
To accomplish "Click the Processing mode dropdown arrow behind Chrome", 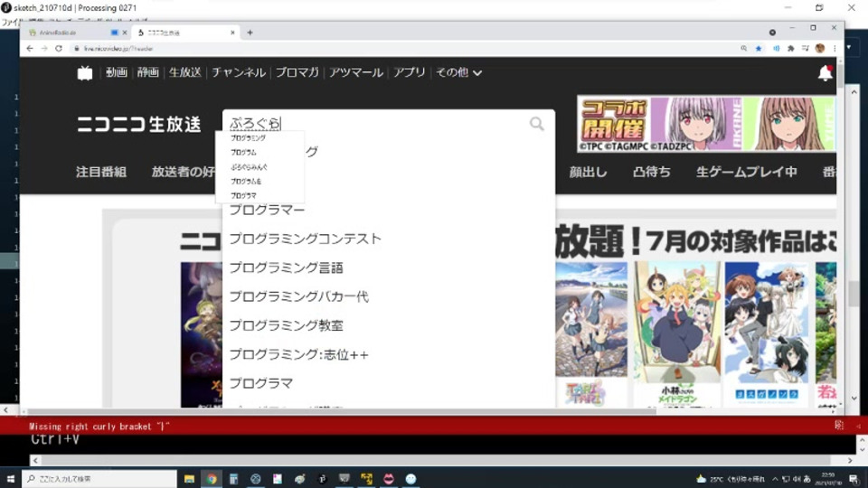I will tap(849, 47).
